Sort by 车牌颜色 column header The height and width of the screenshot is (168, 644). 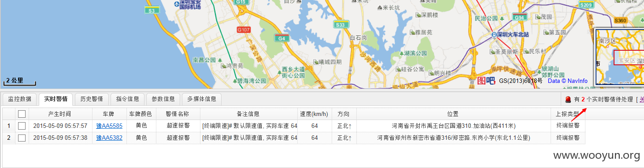[x=141, y=114]
